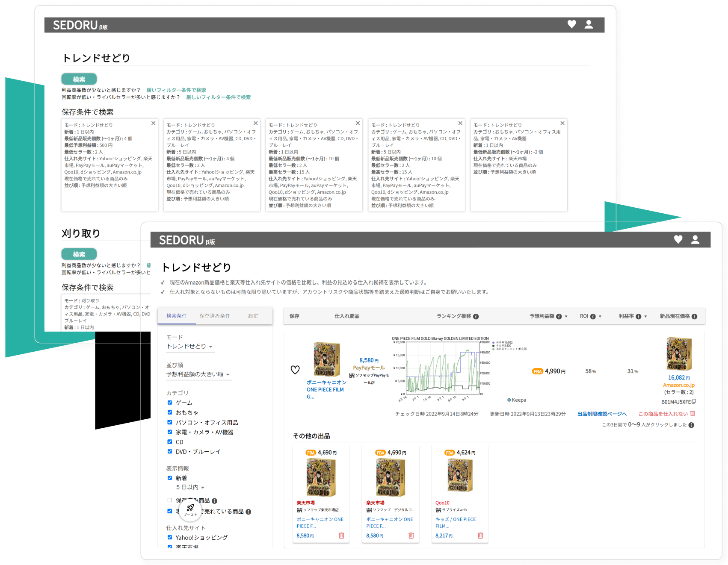Switch to the 保存済み条件 tab
Viewport: 728px width, 565px height.
(215, 316)
